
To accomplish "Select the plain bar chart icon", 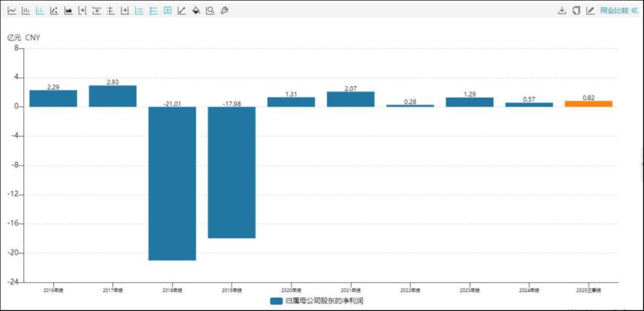I will point(26,11).
